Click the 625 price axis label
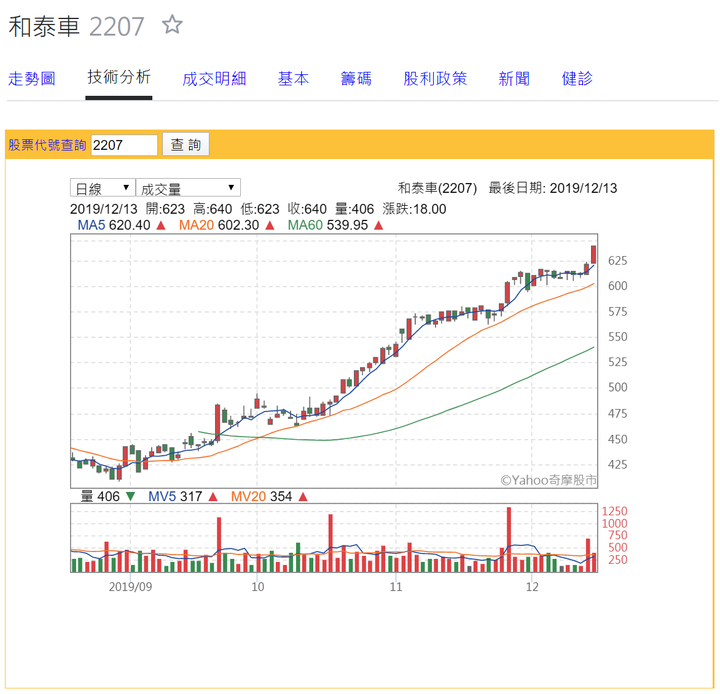 click(x=618, y=261)
